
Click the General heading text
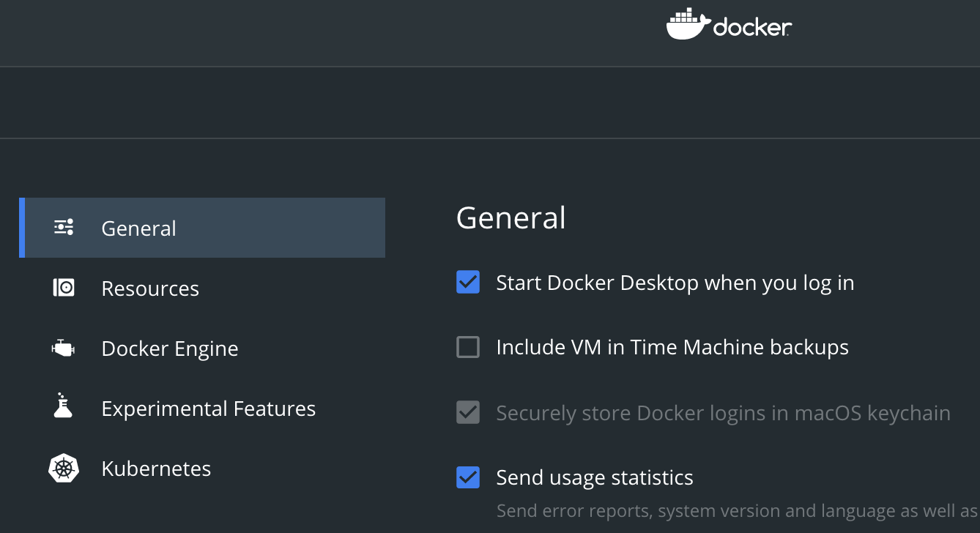point(511,217)
